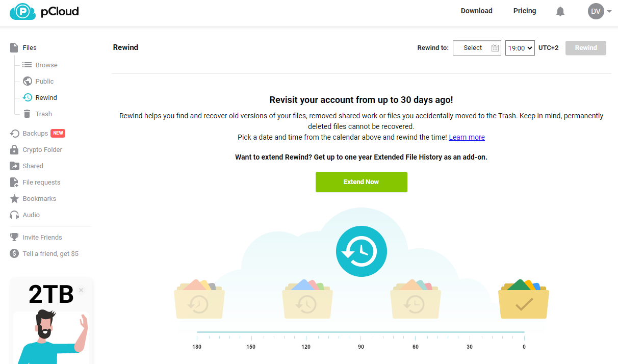This screenshot has width=618, height=364.
Task: Open the Pricing menu item
Action: click(525, 11)
